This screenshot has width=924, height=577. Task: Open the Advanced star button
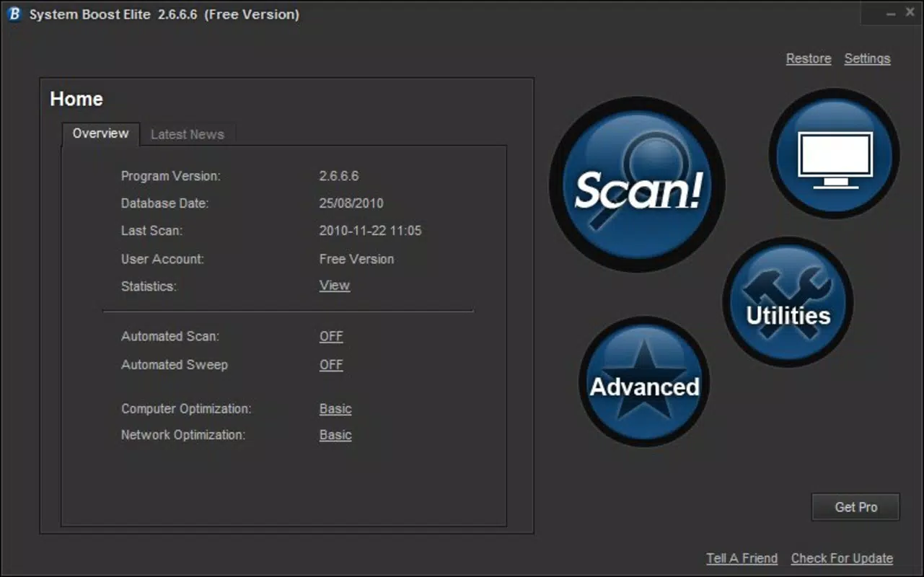point(644,382)
